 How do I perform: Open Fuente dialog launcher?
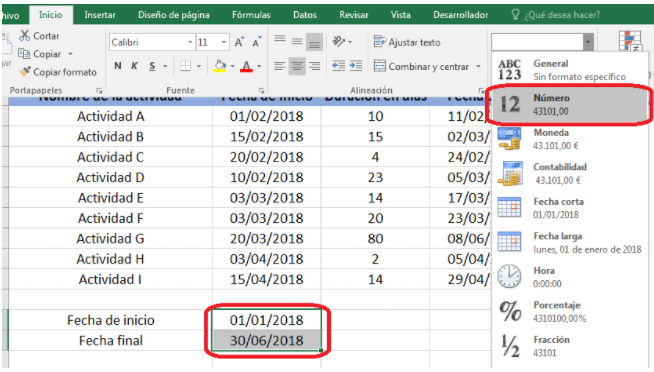262,90
